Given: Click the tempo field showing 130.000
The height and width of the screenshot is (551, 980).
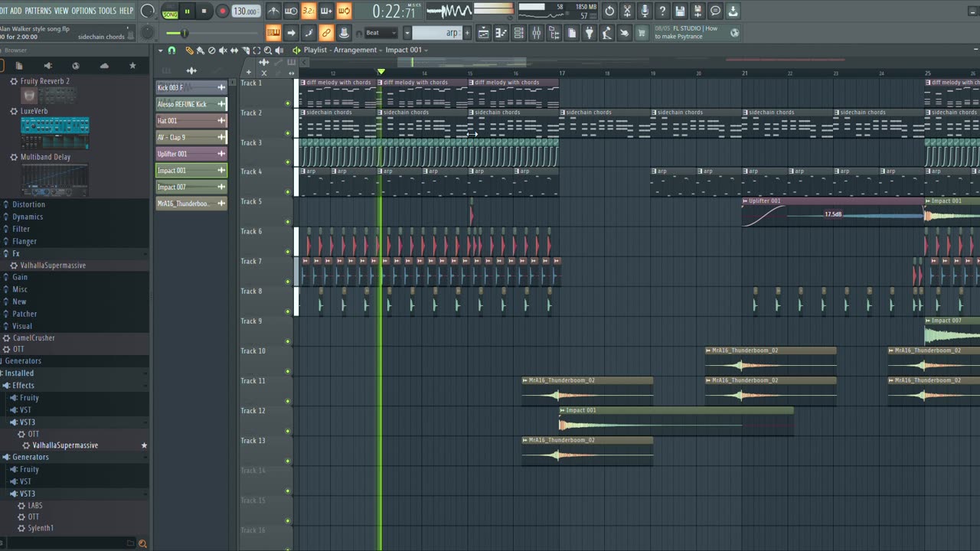Looking at the screenshot, I should click(245, 11).
